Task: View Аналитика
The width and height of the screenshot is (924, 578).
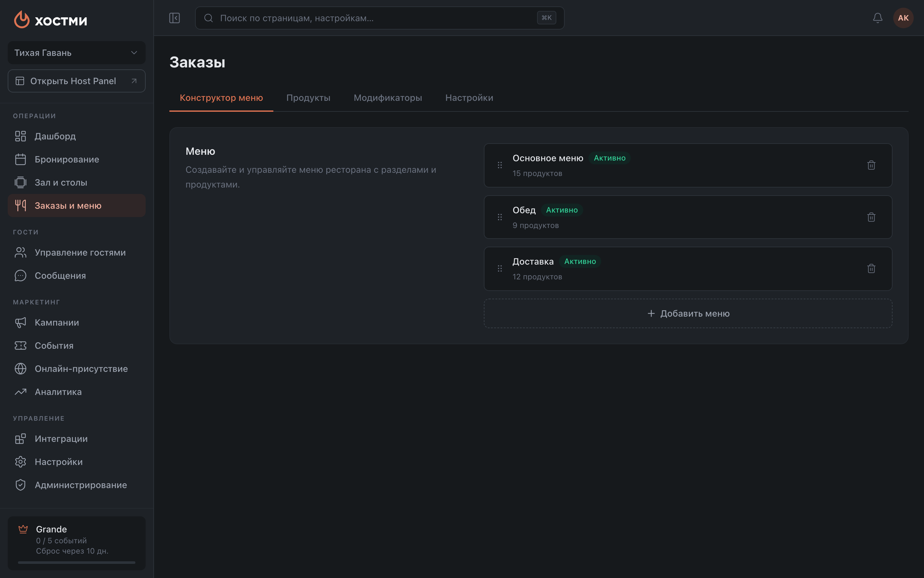Action: (x=77, y=392)
